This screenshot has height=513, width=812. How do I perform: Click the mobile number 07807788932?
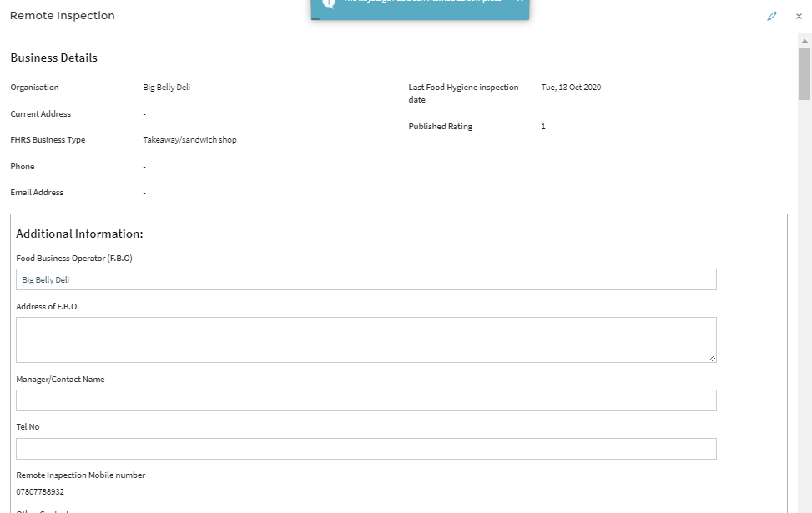[40, 492]
